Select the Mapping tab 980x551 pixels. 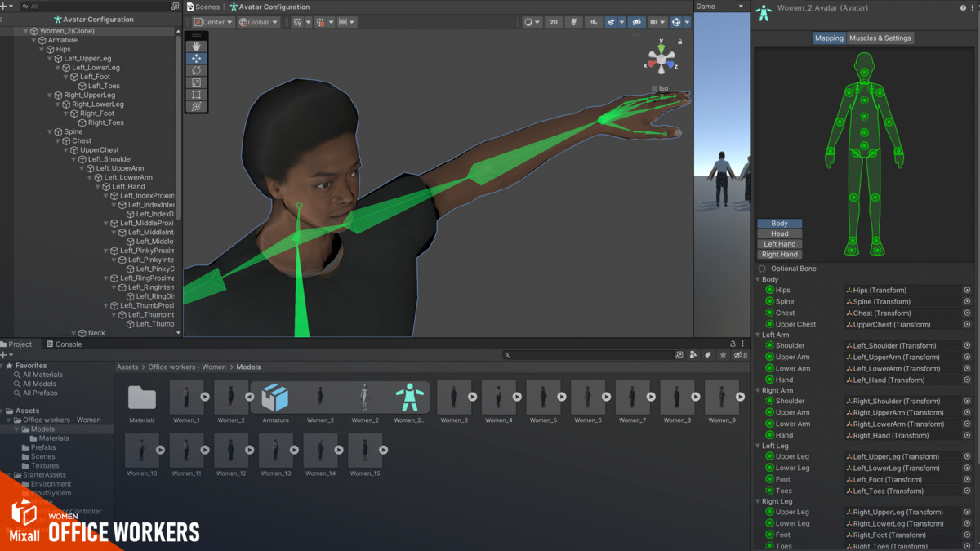pos(829,38)
